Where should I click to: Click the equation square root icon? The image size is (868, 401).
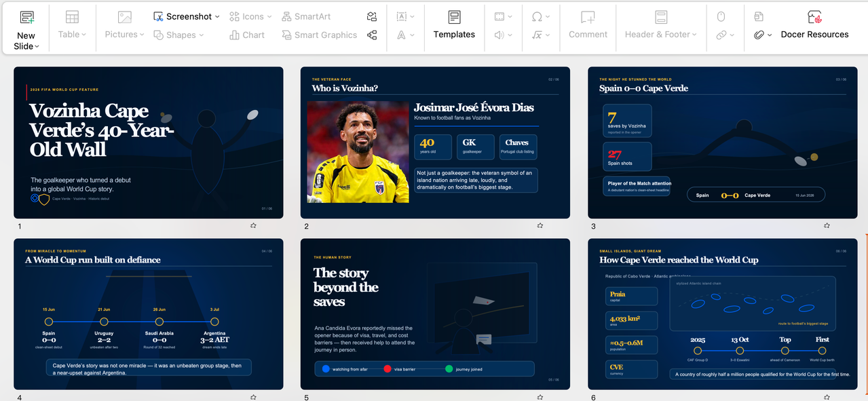[537, 35]
